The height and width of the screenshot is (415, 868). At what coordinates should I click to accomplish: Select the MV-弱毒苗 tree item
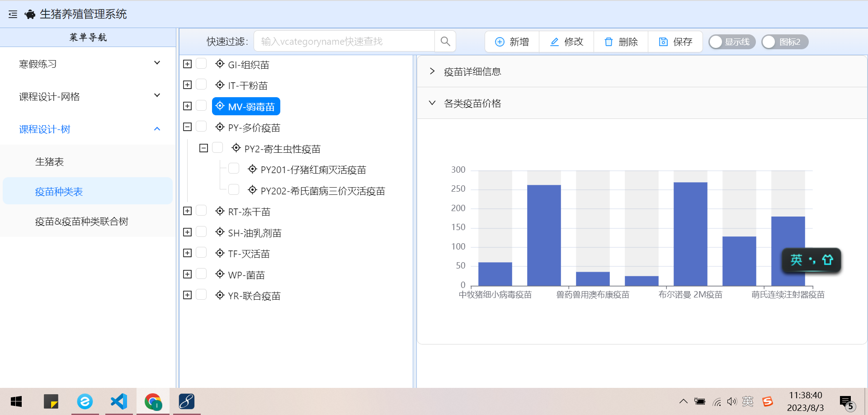[246, 107]
